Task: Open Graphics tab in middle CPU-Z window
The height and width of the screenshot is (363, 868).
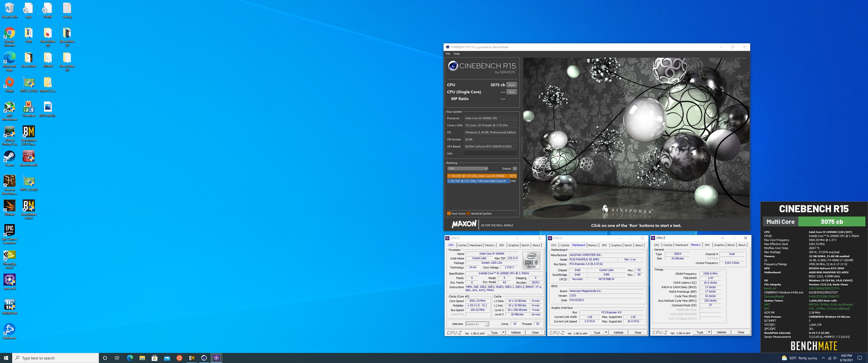Action: [x=616, y=245]
